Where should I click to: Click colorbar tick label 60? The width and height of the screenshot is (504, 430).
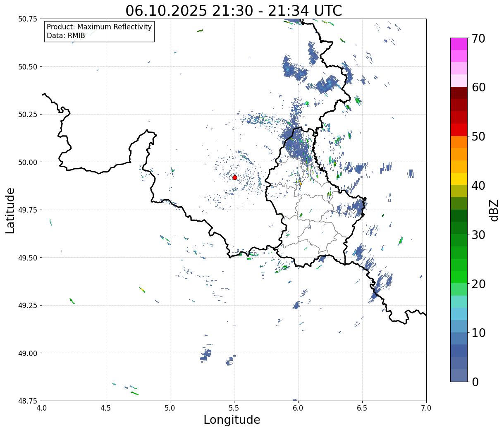point(478,87)
